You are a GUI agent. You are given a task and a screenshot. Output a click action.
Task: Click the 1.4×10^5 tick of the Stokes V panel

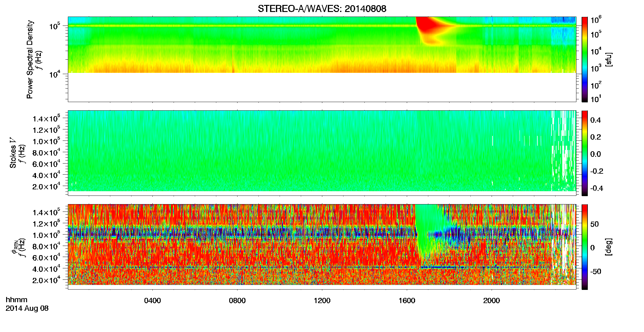[x=47, y=119]
